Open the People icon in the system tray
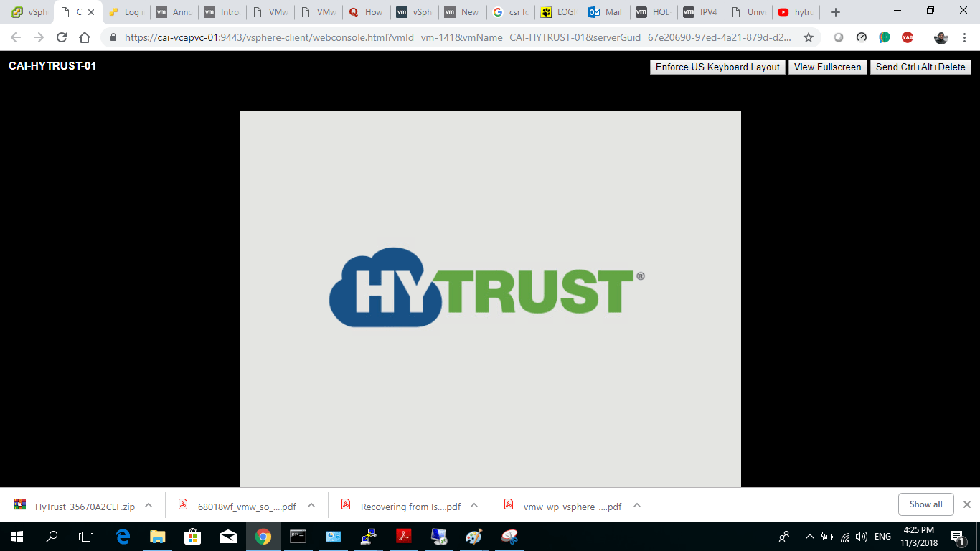980x551 pixels. pos(784,537)
